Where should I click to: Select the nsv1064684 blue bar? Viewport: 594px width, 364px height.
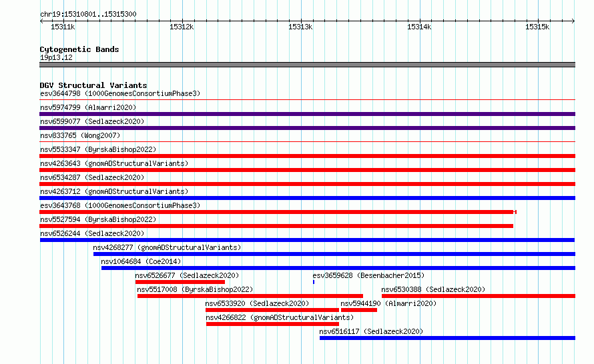338,268
